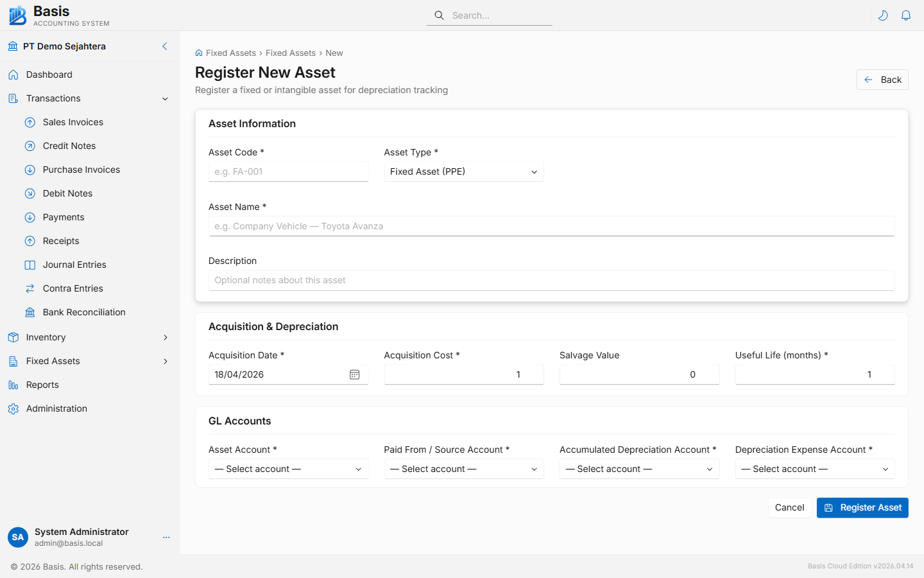This screenshot has width=924, height=578.
Task: Click the Register Asset button
Action: (862, 507)
